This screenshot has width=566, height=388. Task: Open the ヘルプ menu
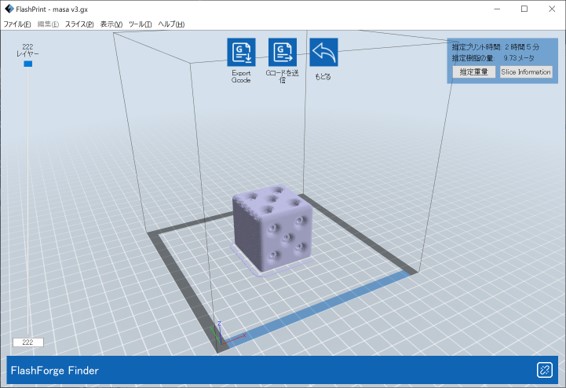(x=171, y=24)
